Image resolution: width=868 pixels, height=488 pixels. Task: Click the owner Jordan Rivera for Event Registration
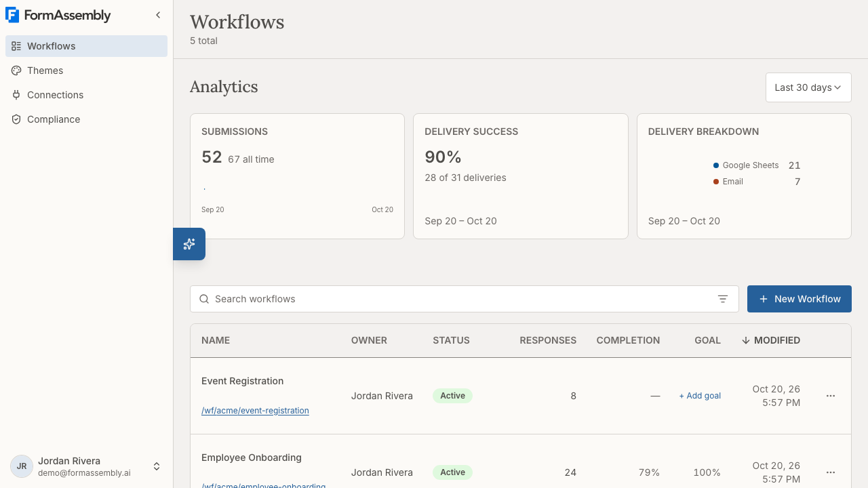coord(382,396)
